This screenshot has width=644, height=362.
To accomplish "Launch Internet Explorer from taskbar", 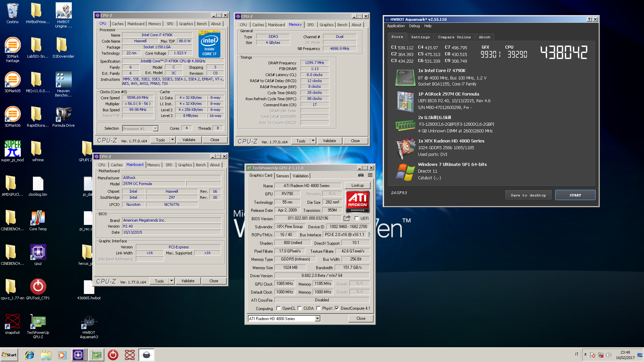I will click(x=30, y=355).
